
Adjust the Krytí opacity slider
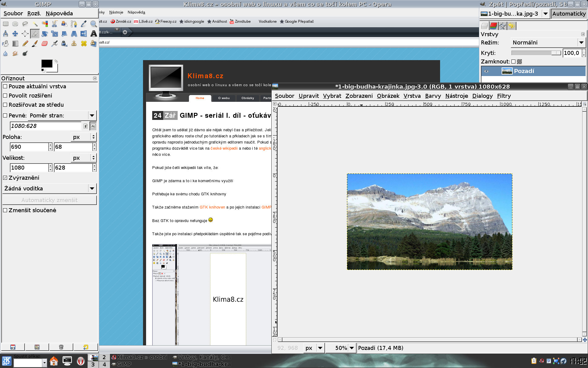click(x=536, y=53)
